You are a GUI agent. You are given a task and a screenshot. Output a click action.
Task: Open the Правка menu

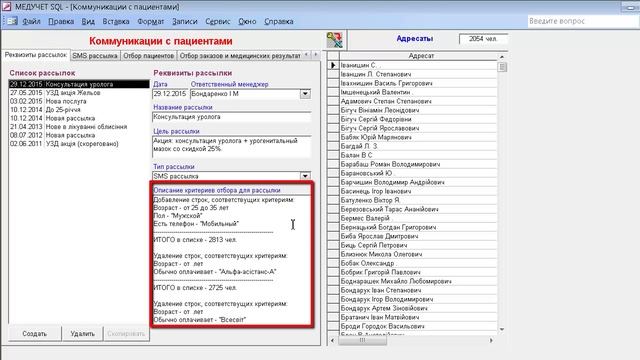[61, 21]
